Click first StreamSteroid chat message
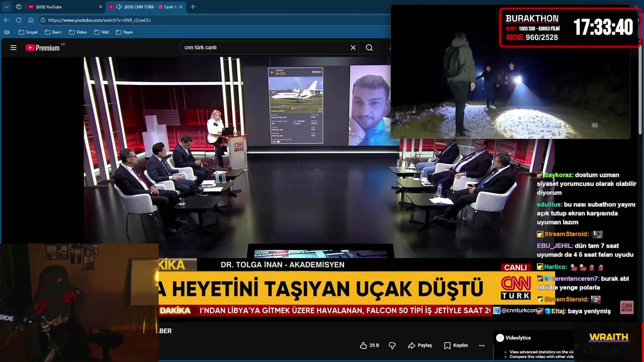The height and width of the screenshot is (362, 644). (x=570, y=234)
